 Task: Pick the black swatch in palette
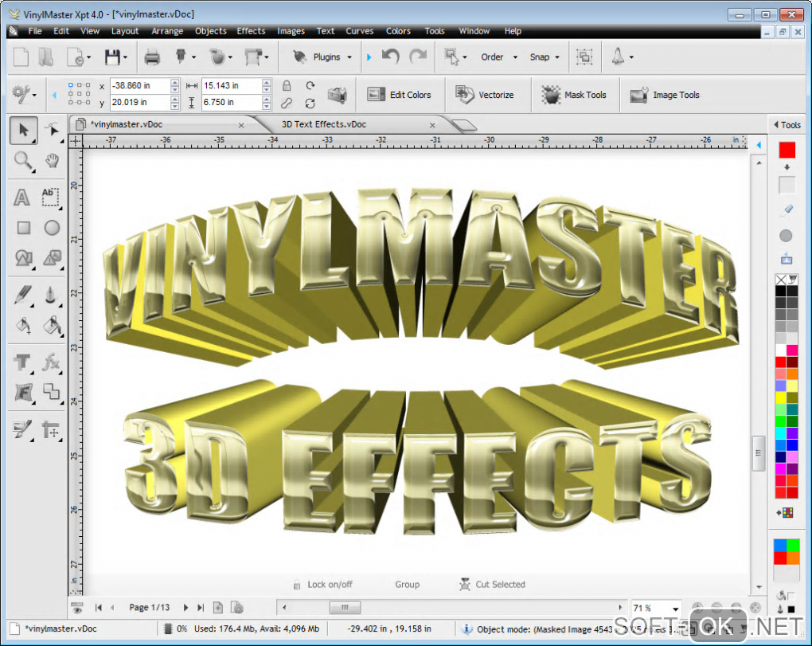tap(781, 292)
